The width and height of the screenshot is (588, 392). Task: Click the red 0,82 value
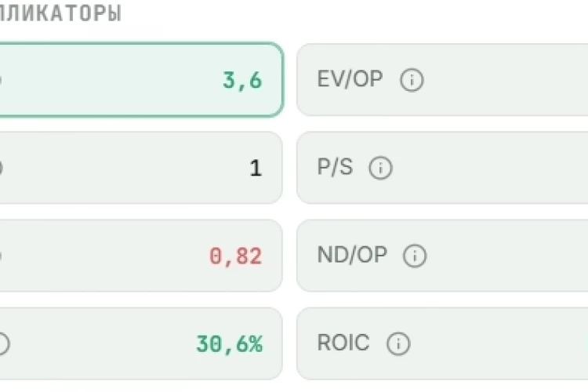pyautogui.click(x=235, y=256)
